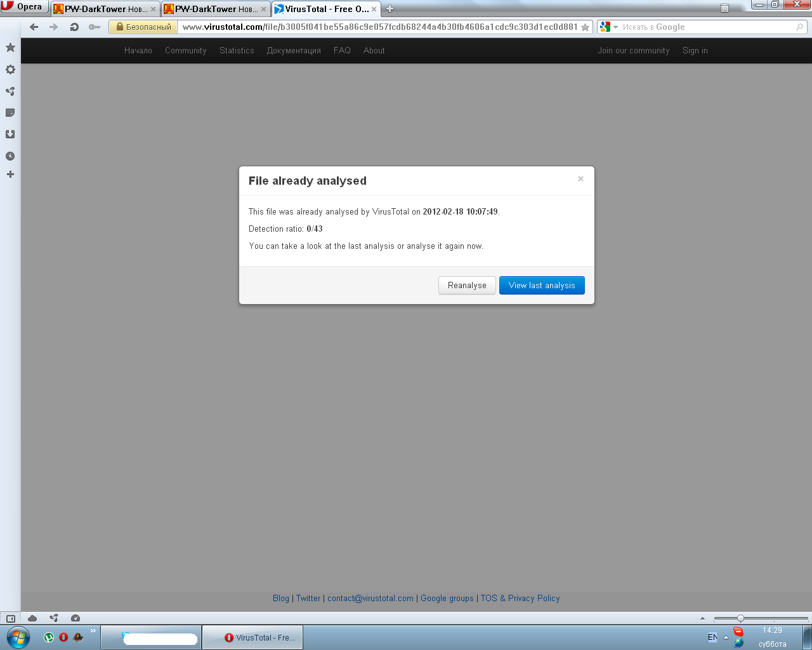This screenshot has width=812, height=650.
Task: Click the Безопасный security badge
Action: tap(143, 27)
